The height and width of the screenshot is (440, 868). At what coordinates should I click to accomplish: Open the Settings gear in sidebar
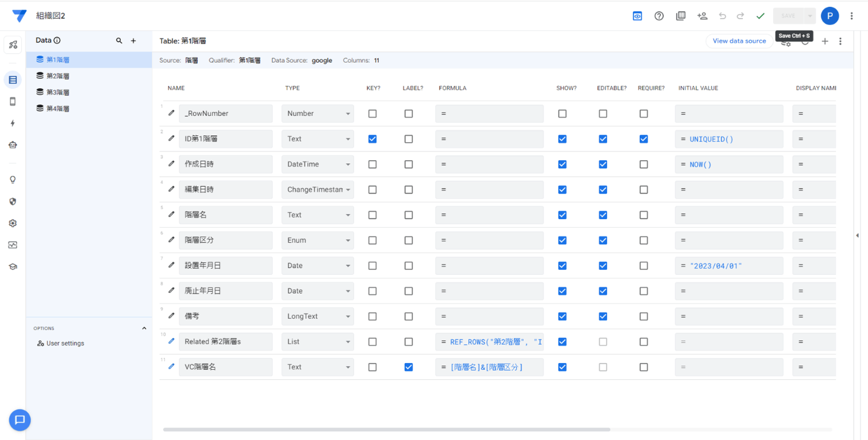pos(13,223)
